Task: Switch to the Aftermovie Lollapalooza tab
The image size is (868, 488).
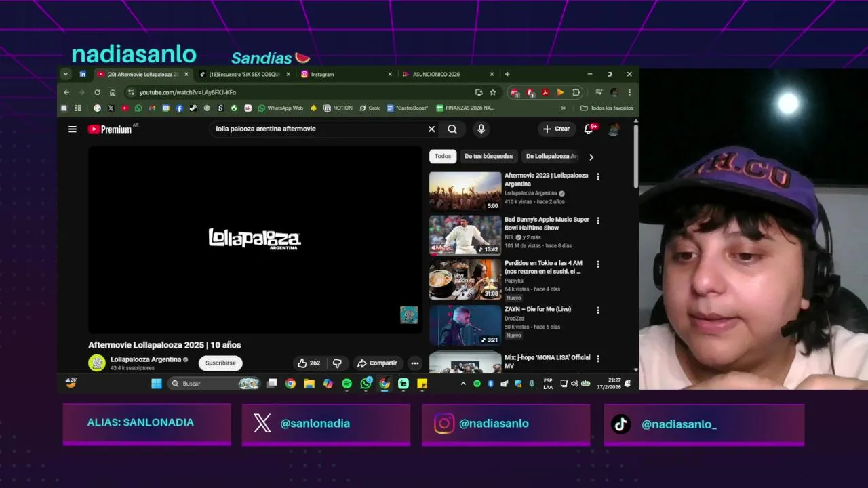Action: pos(142,74)
